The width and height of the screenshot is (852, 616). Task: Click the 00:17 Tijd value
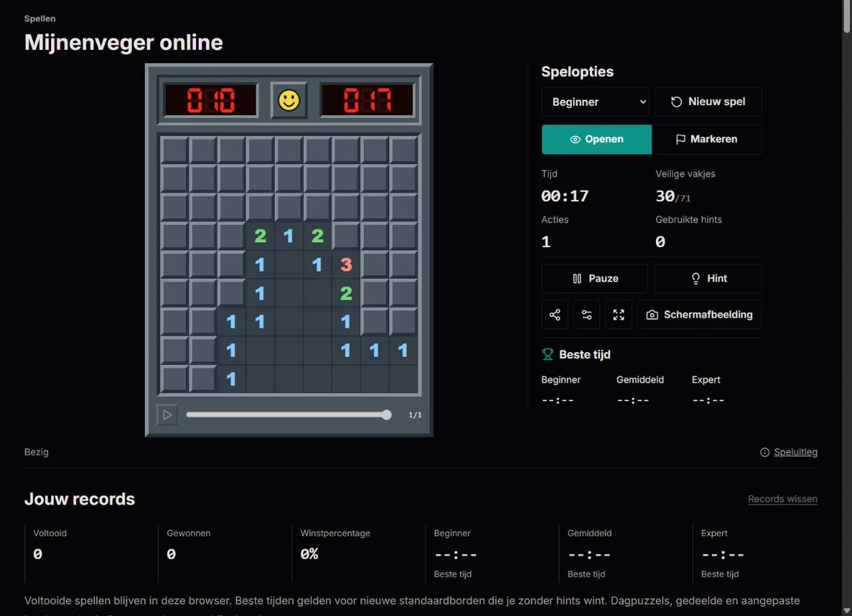pos(565,196)
